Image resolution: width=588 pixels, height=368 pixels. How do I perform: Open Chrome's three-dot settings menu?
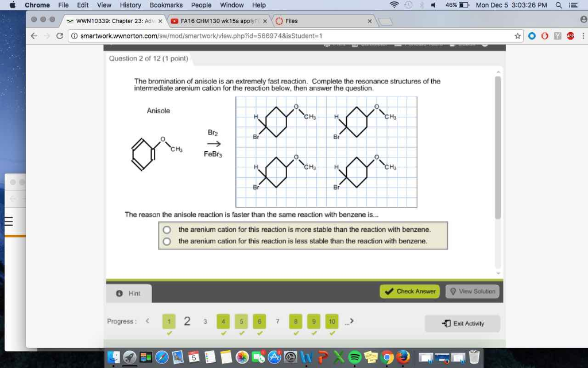point(582,36)
